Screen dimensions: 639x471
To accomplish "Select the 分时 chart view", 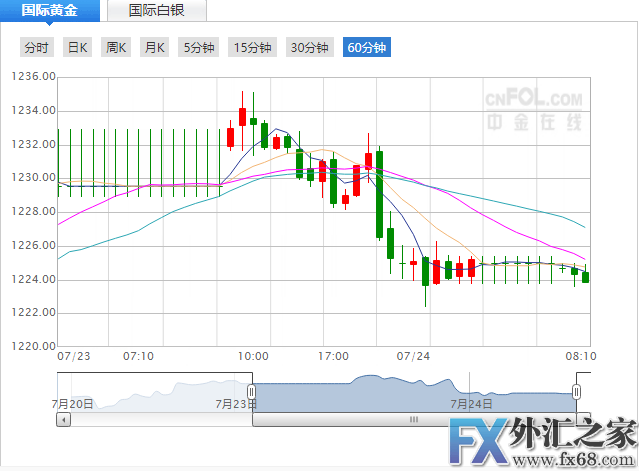I will pos(37,47).
